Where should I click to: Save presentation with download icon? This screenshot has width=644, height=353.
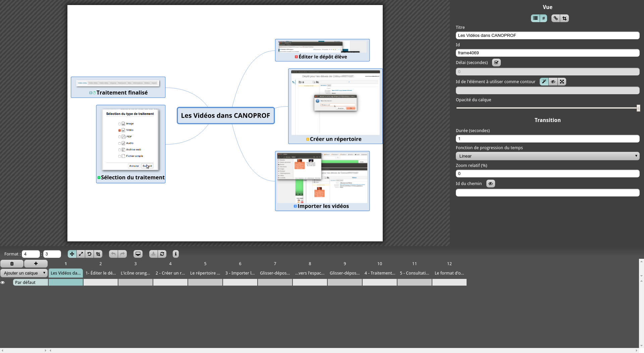pyautogui.click(x=153, y=254)
